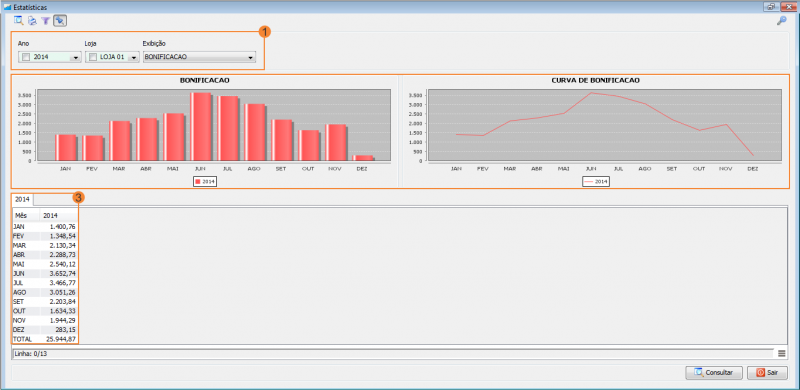Click the Mês column header
800x390 pixels.
[x=26, y=216]
